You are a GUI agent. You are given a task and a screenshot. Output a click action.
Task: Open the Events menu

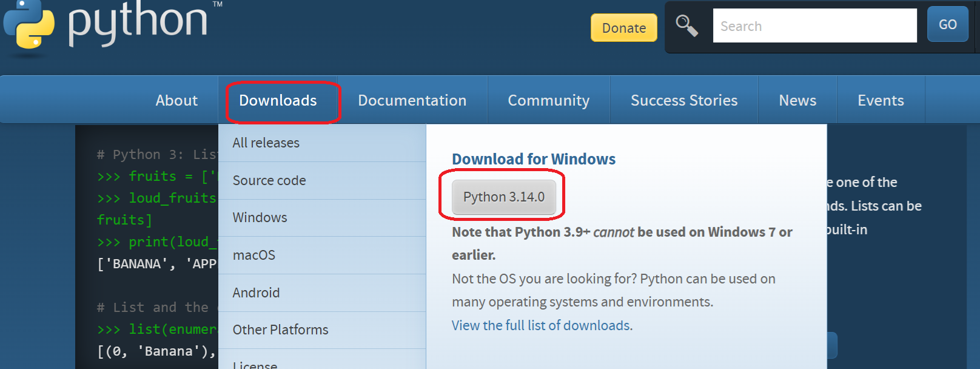[x=880, y=100]
